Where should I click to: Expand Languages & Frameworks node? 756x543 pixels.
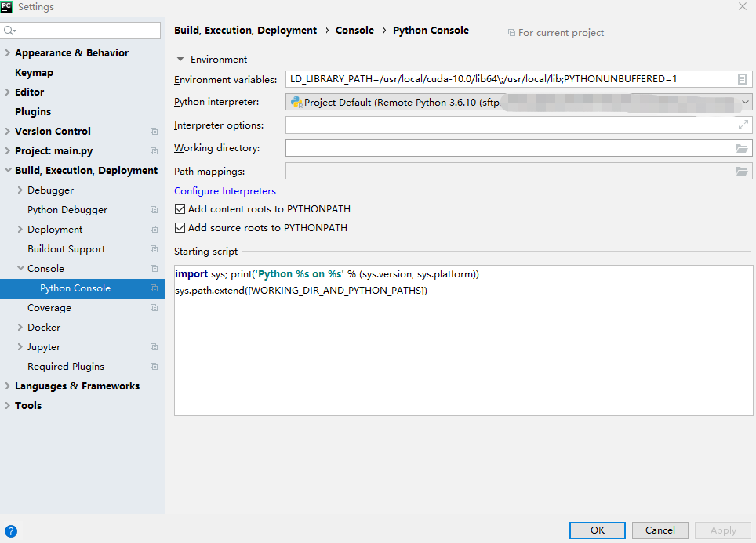7,386
